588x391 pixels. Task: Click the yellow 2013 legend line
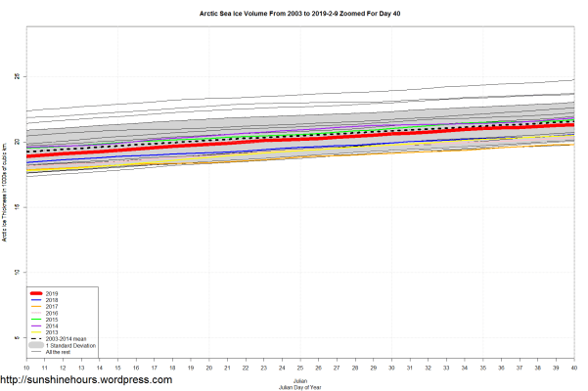tap(37, 333)
